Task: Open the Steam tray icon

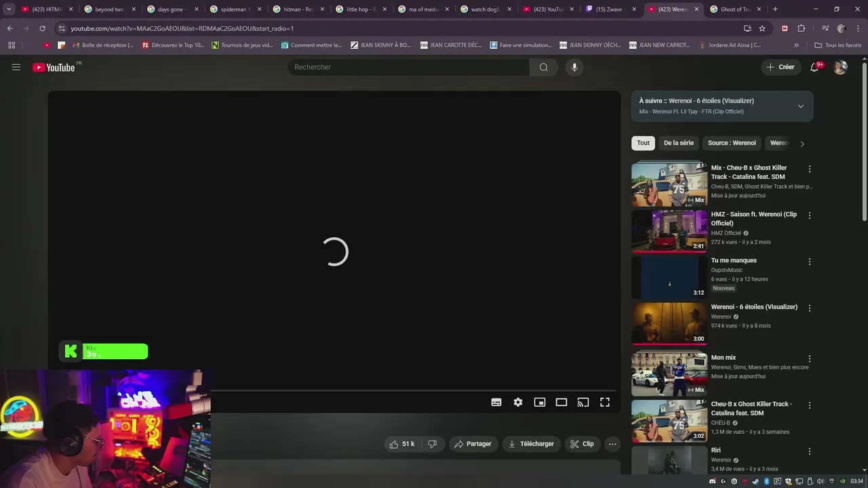Action: (x=756, y=481)
